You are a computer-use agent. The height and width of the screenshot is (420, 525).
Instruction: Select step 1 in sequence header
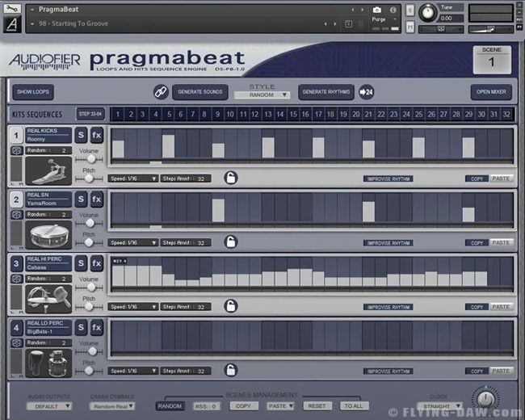click(x=118, y=114)
